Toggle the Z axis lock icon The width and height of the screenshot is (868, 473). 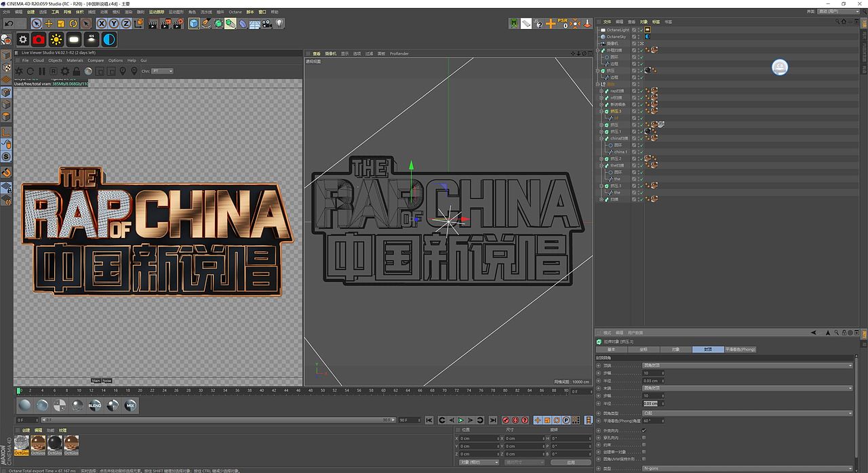(x=126, y=24)
